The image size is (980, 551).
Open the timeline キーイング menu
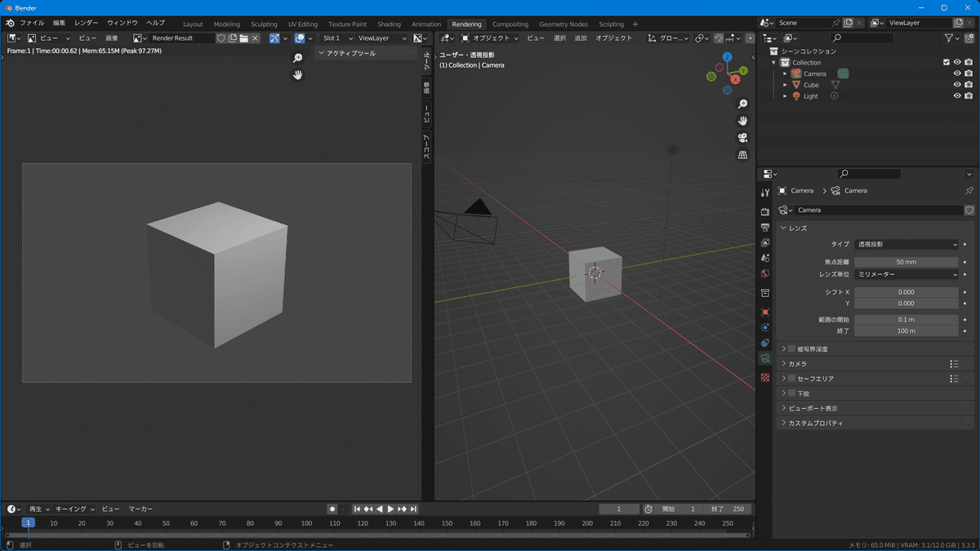74,509
